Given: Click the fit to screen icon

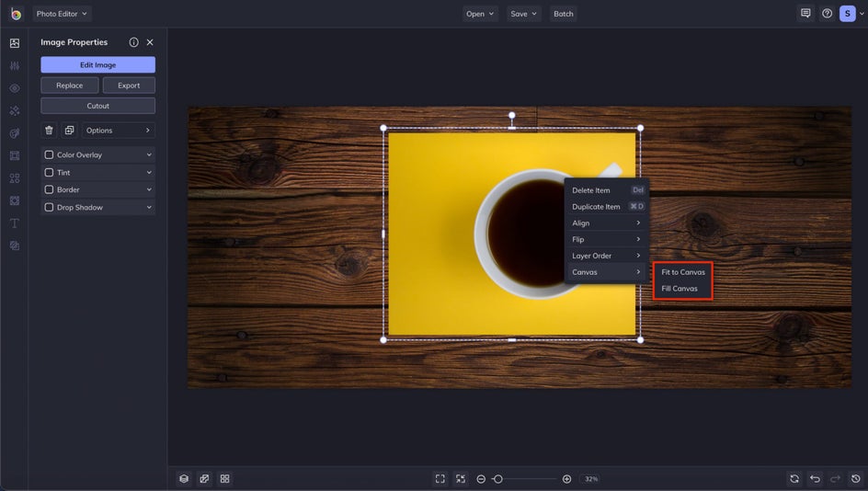Looking at the screenshot, I should 440,479.
